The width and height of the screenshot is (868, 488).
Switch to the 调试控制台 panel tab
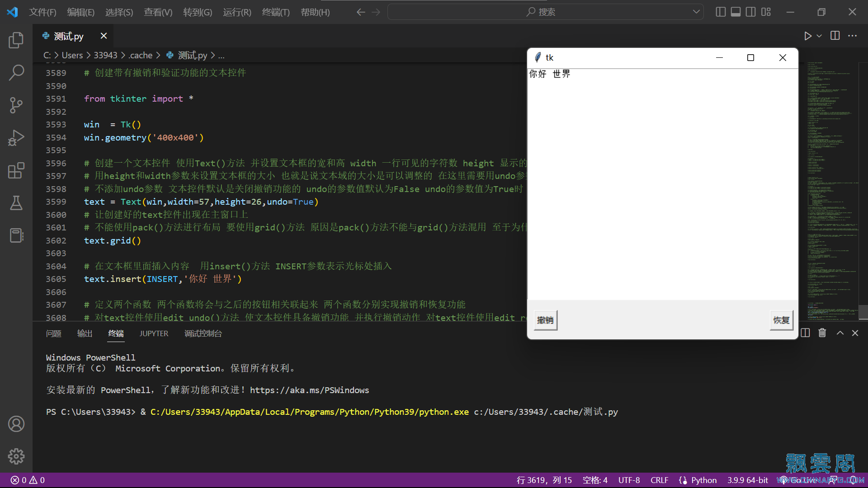(203, 333)
